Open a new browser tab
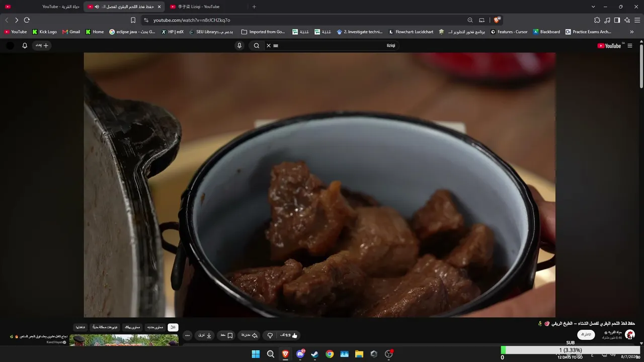The width and height of the screenshot is (644, 362). (254, 7)
